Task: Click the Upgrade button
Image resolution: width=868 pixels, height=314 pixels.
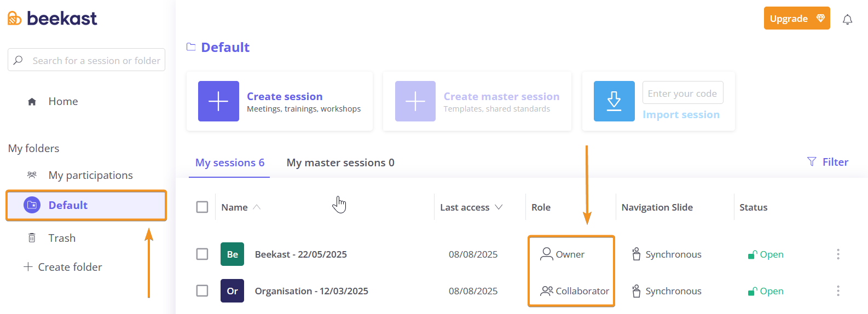Action: tap(797, 18)
